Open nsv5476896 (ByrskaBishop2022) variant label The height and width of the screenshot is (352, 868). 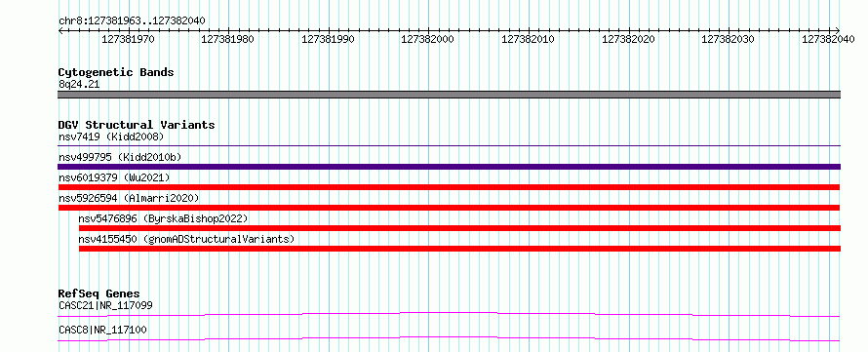[x=163, y=218]
